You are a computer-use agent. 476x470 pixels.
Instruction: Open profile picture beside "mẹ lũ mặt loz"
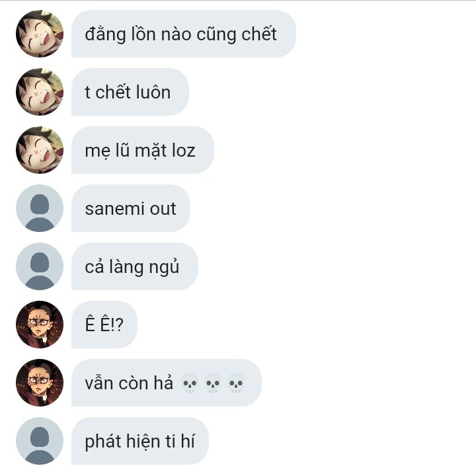(40, 150)
